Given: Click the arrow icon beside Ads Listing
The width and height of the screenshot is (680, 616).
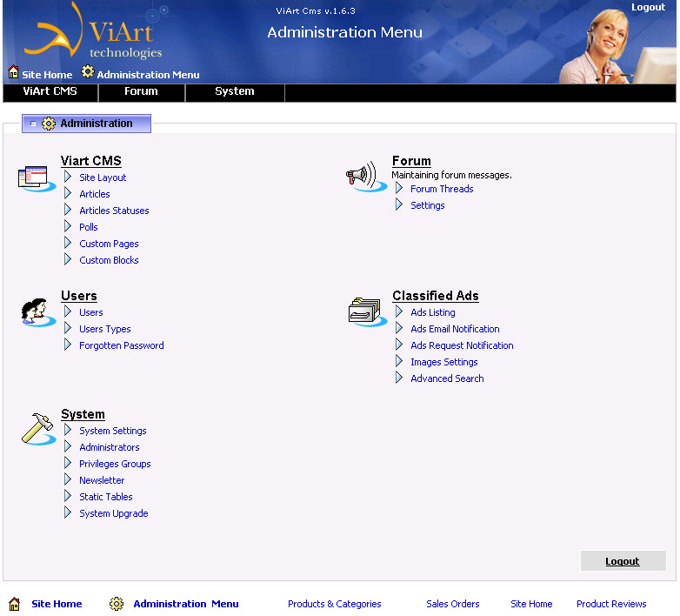Looking at the screenshot, I should click(399, 311).
